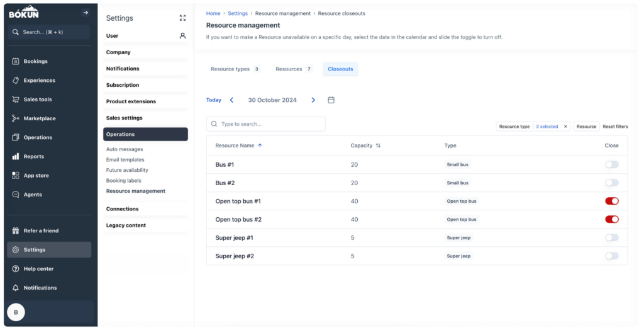Screen dimensions: 644x330
Task: Toggle the closeout for Super jeep #1
Action: click(611, 238)
